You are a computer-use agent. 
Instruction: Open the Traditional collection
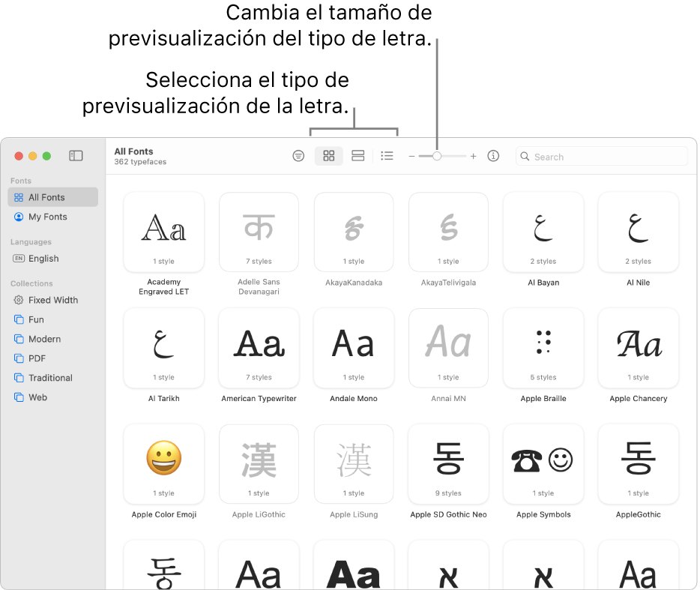52,378
